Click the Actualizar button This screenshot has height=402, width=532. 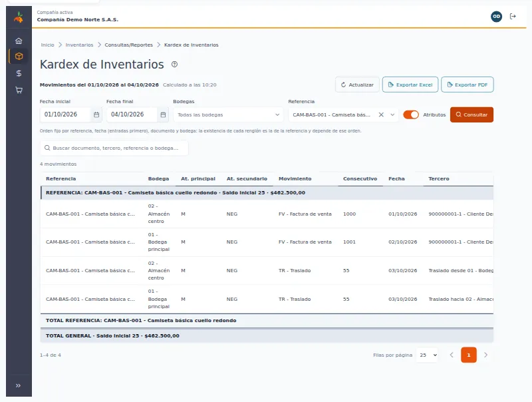pos(357,85)
